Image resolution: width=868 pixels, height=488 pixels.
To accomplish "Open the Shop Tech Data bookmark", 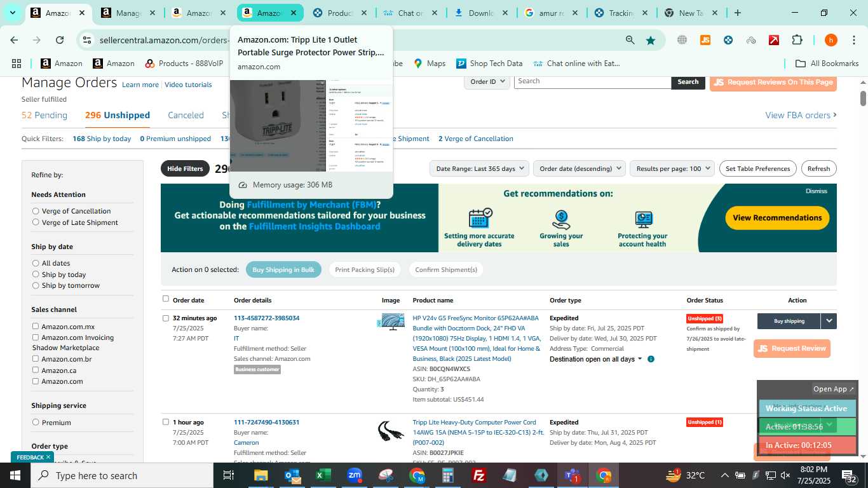I will coord(489,64).
